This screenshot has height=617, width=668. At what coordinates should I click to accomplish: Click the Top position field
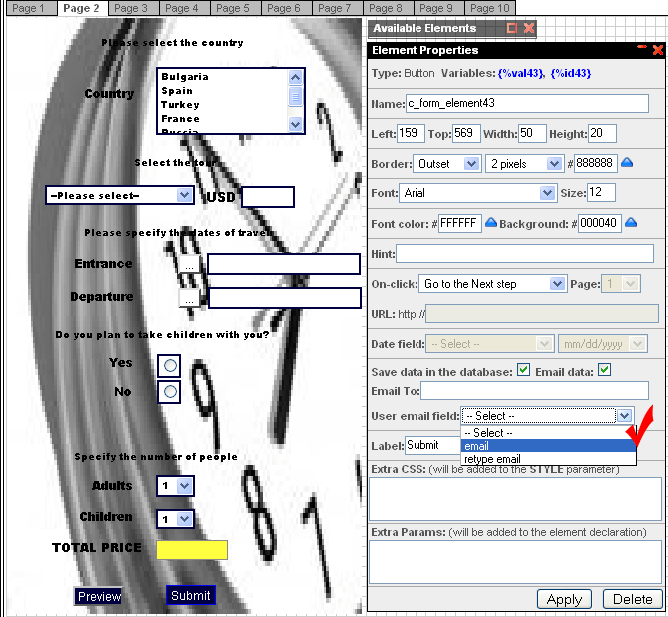(466, 133)
